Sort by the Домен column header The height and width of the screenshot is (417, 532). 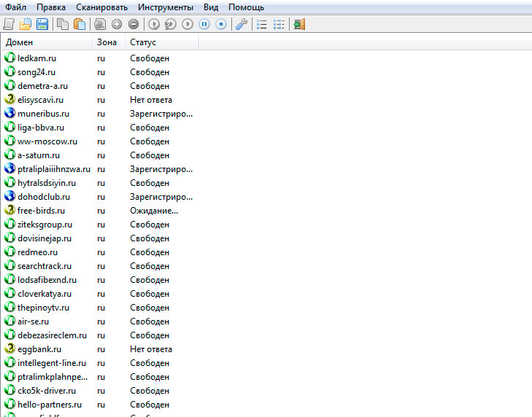pyautogui.click(x=47, y=42)
